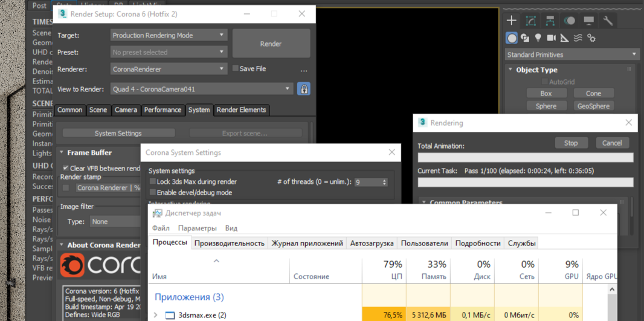The height and width of the screenshot is (321, 644).
Task: Maximize the Task Manager window
Action: tap(575, 213)
